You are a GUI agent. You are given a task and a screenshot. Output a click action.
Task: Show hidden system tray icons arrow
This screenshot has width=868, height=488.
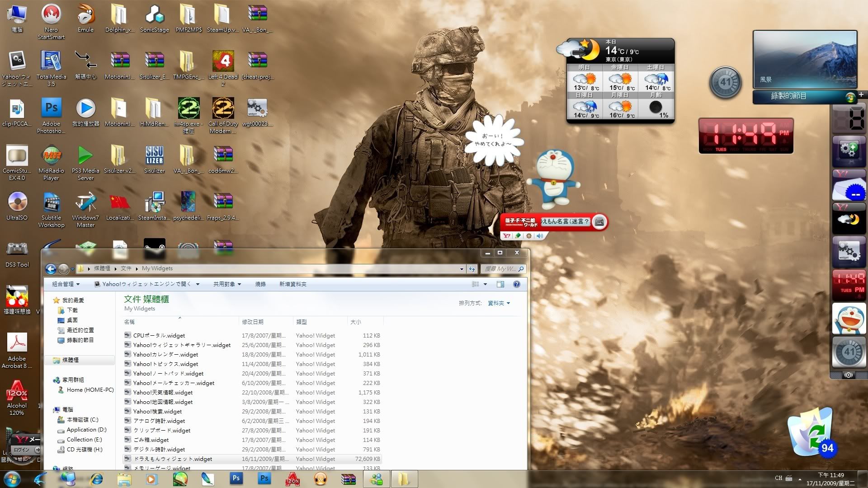[x=800, y=479]
